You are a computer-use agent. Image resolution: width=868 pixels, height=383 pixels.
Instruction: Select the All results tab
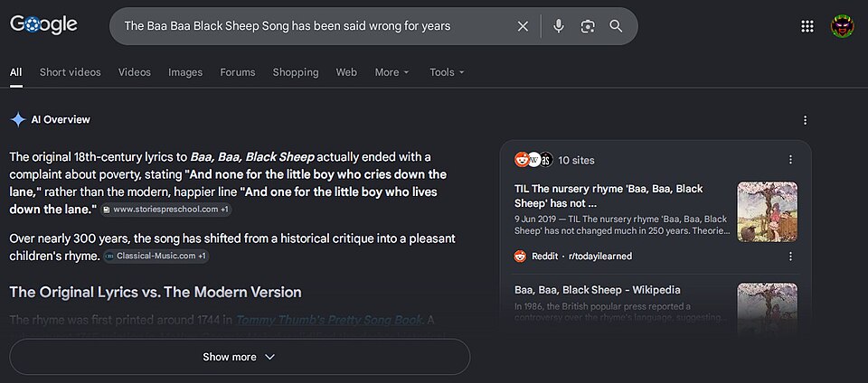(16, 72)
